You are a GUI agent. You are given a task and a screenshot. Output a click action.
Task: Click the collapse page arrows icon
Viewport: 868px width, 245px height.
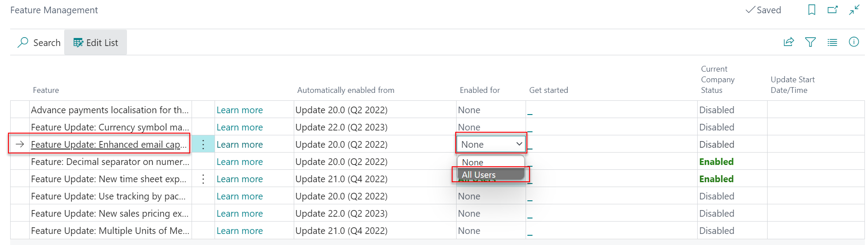[854, 10]
